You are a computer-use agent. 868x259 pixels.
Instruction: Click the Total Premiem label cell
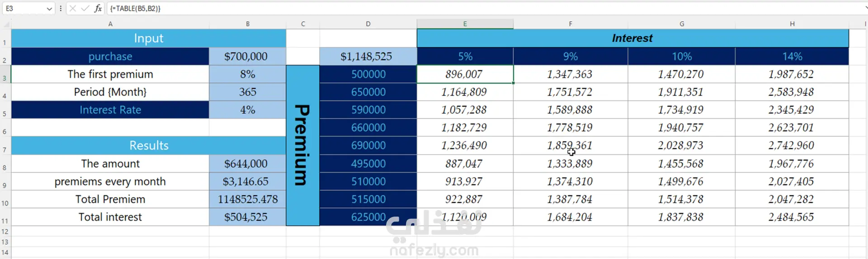pos(110,199)
